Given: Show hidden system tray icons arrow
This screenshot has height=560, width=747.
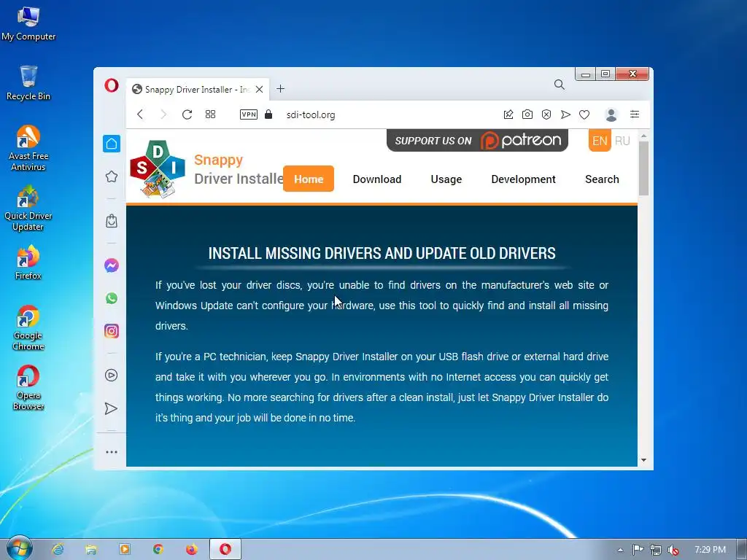Looking at the screenshot, I should [620, 550].
